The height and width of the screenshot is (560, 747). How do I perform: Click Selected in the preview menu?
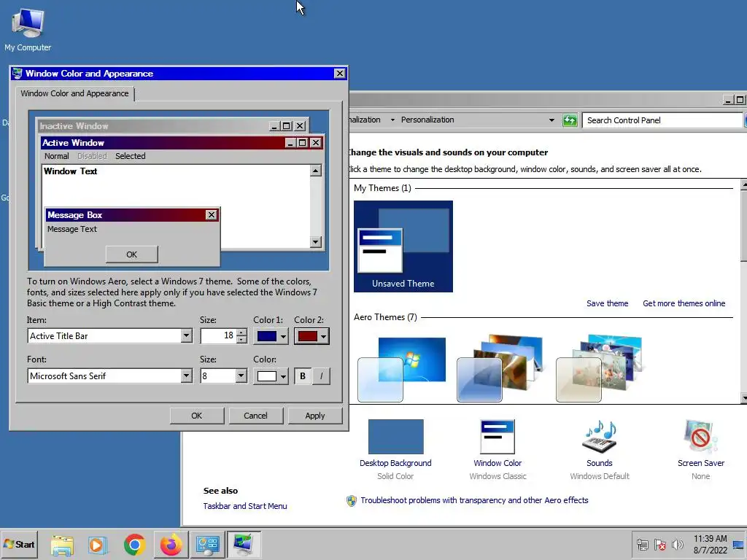pyautogui.click(x=131, y=156)
